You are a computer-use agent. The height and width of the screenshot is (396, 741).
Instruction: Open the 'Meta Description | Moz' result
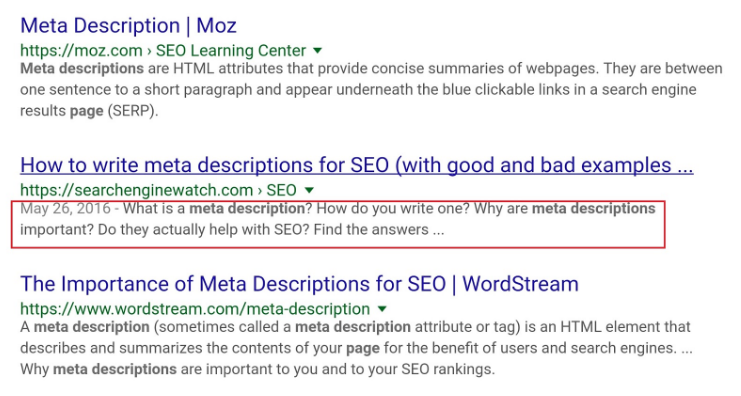pyautogui.click(x=128, y=26)
